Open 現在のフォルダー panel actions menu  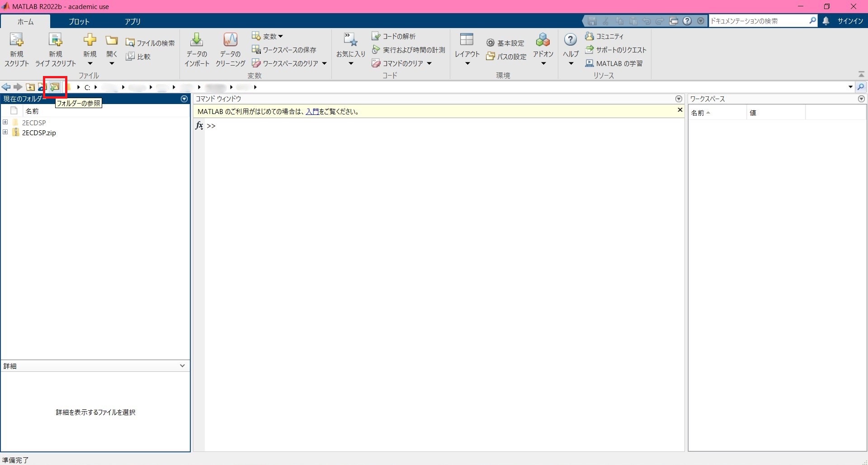pyautogui.click(x=184, y=99)
